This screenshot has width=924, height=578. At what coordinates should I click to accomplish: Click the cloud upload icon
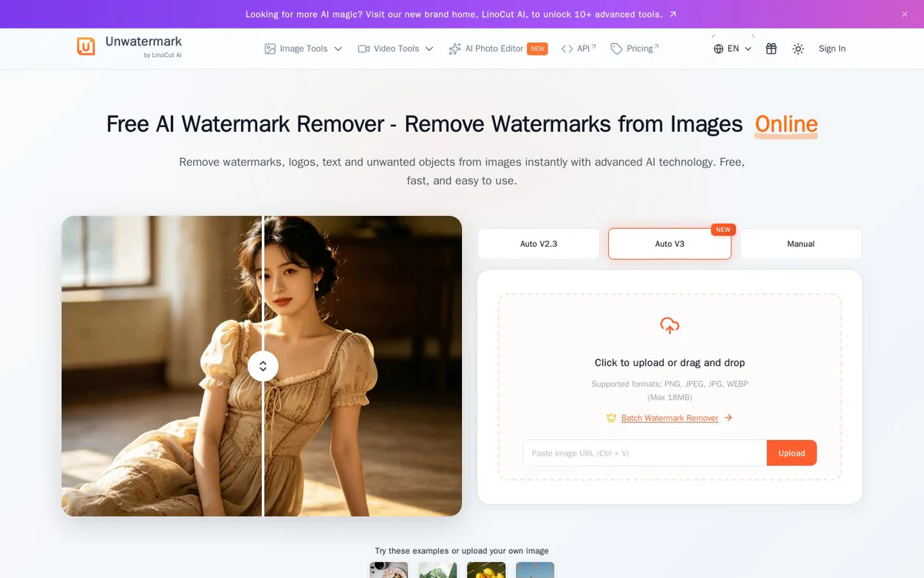[x=670, y=325]
